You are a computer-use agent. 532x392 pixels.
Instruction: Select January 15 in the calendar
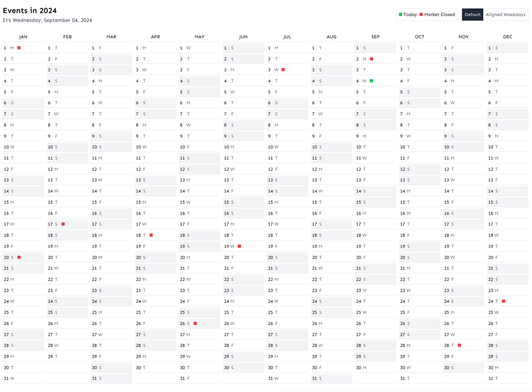[x=23, y=202]
